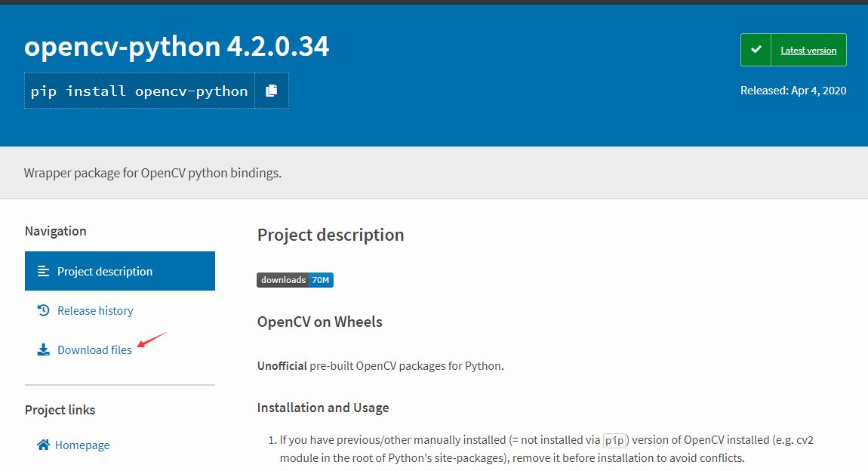The width and height of the screenshot is (868, 471).
Task: Click the green checkmark on Latest version badge
Action: click(x=756, y=49)
